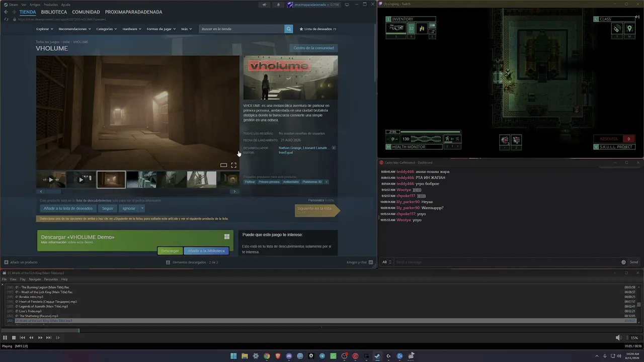
Task: Open Steam from the taskbar
Action: [377, 356]
